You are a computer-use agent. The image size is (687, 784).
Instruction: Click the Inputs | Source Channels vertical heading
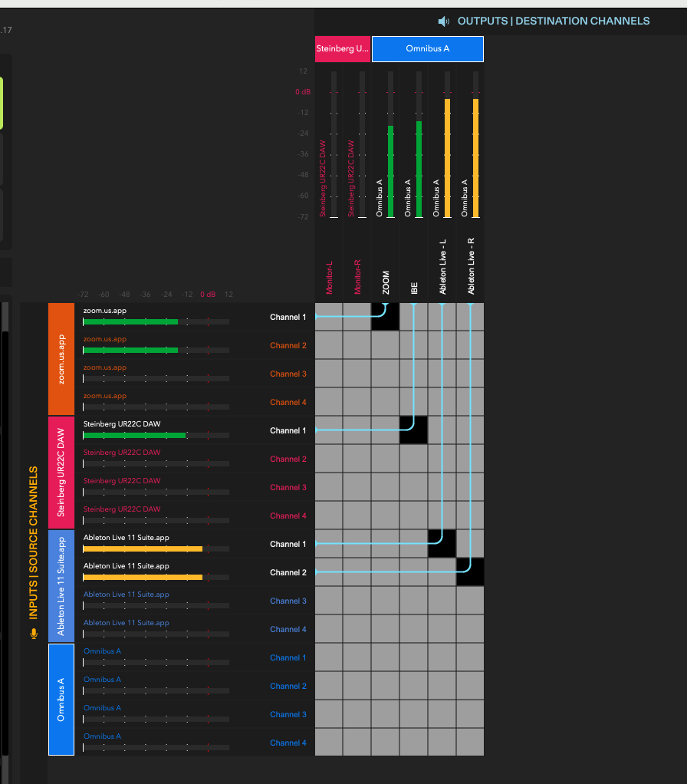pos(34,543)
